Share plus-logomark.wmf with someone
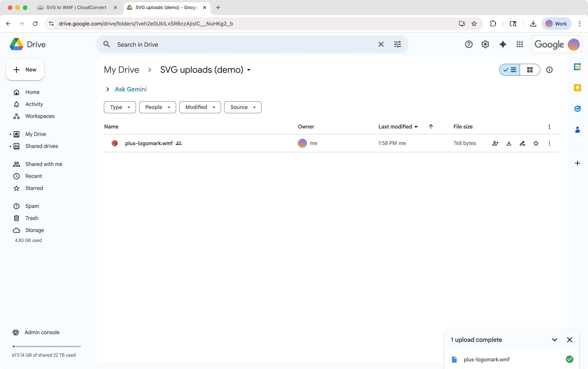 495,143
